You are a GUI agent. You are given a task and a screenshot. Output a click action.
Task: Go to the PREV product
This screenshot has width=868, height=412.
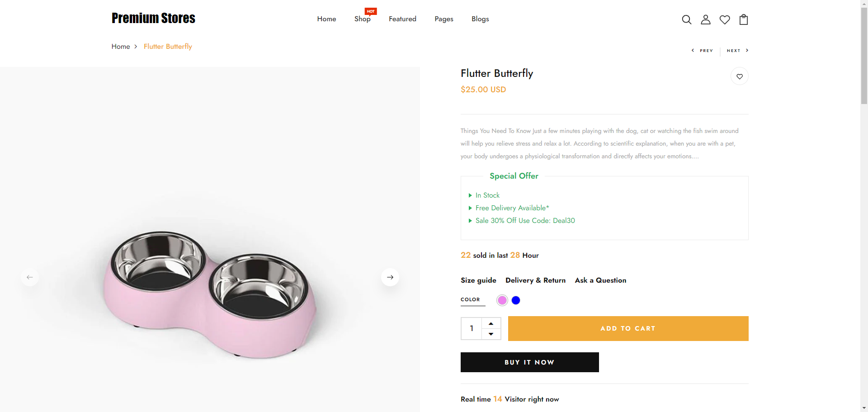[703, 51]
